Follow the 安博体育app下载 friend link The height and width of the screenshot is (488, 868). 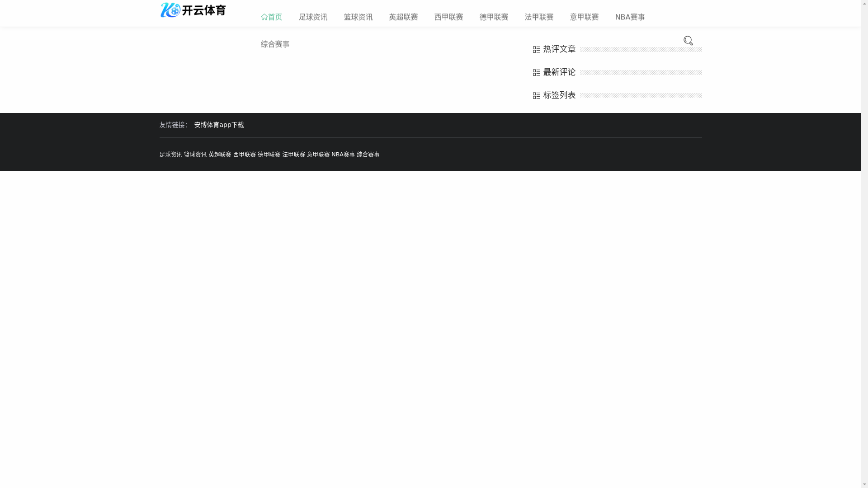(x=219, y=125)
